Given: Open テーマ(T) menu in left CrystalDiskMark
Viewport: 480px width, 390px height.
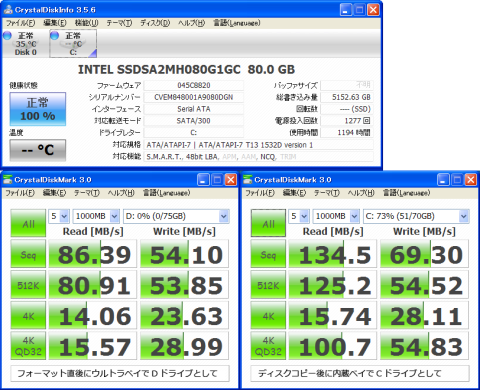Looking at the screenshot, I should pos(87,193).
